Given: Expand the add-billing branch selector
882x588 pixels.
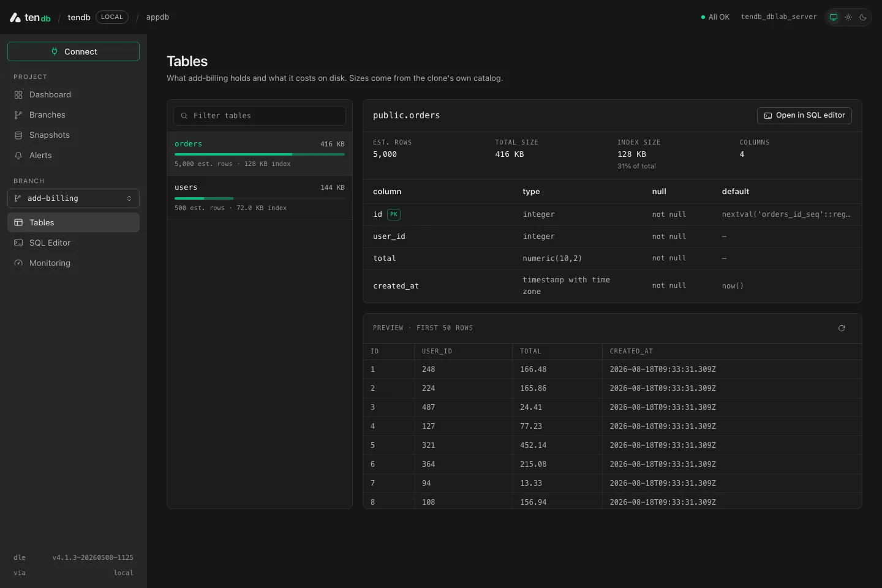Looking at the screenshot, I should coord(73,198).
